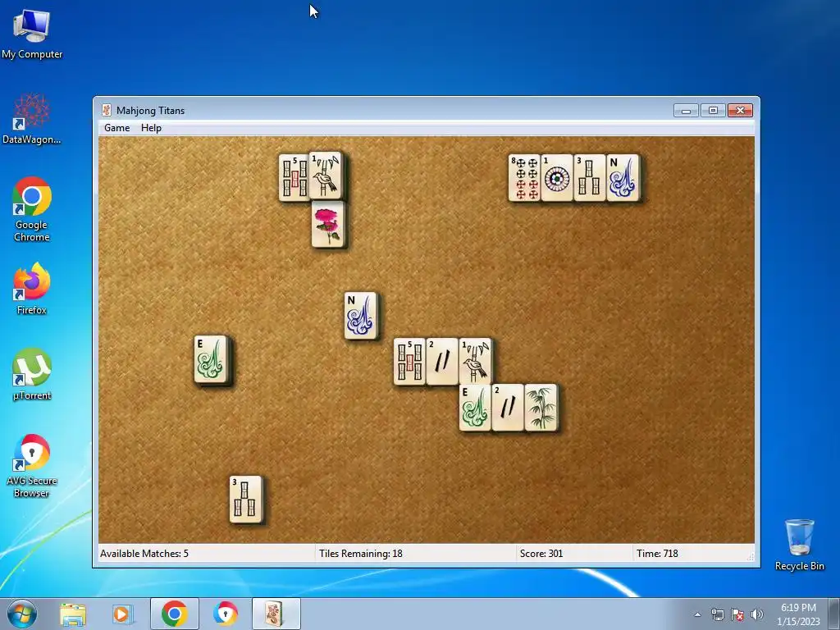Open the Firefox desktop shortcut
The image size is (840, 630).
32,288
